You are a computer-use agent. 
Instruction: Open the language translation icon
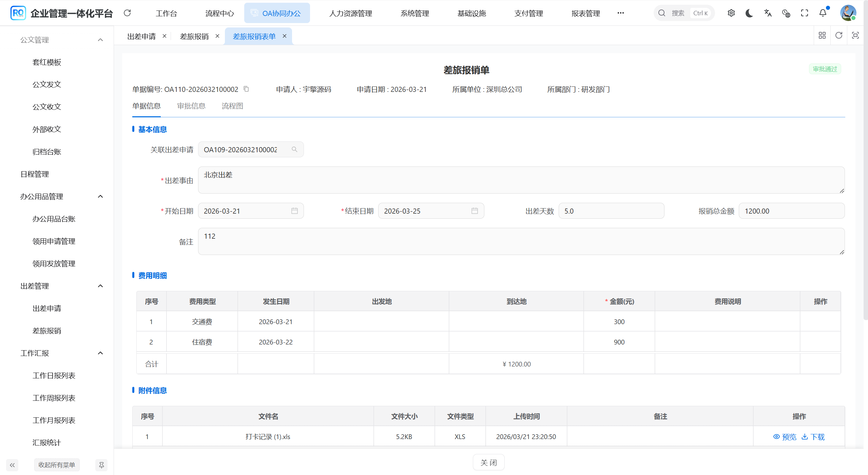(768, 13)
